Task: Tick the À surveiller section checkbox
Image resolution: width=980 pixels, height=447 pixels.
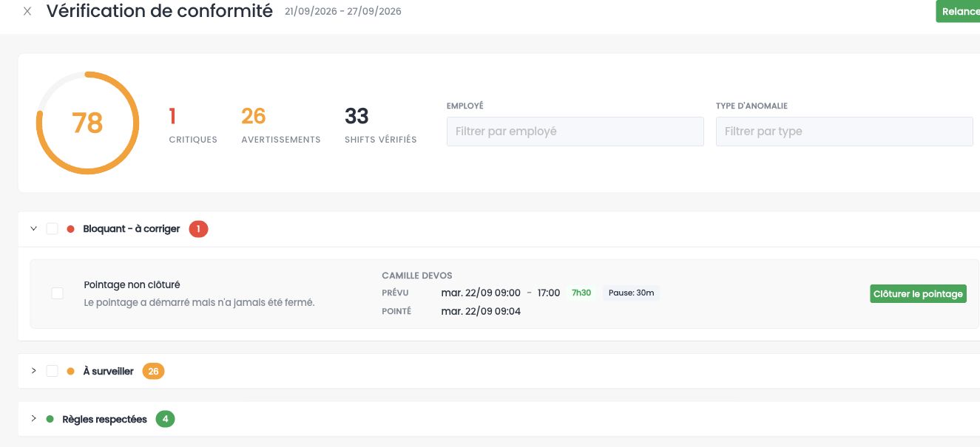Action: 53,371
